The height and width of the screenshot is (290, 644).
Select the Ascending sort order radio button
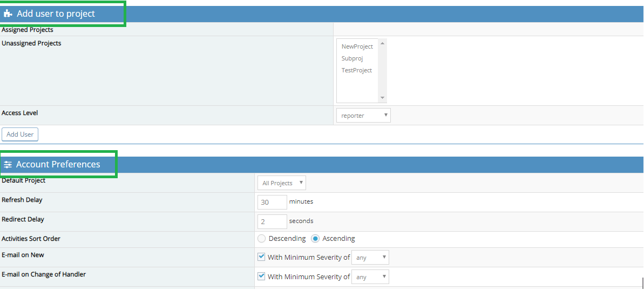click(x=315, y=239)
